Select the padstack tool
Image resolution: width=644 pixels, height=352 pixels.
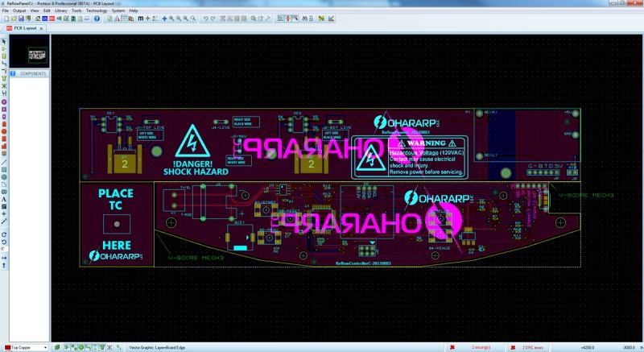point(4,153)
